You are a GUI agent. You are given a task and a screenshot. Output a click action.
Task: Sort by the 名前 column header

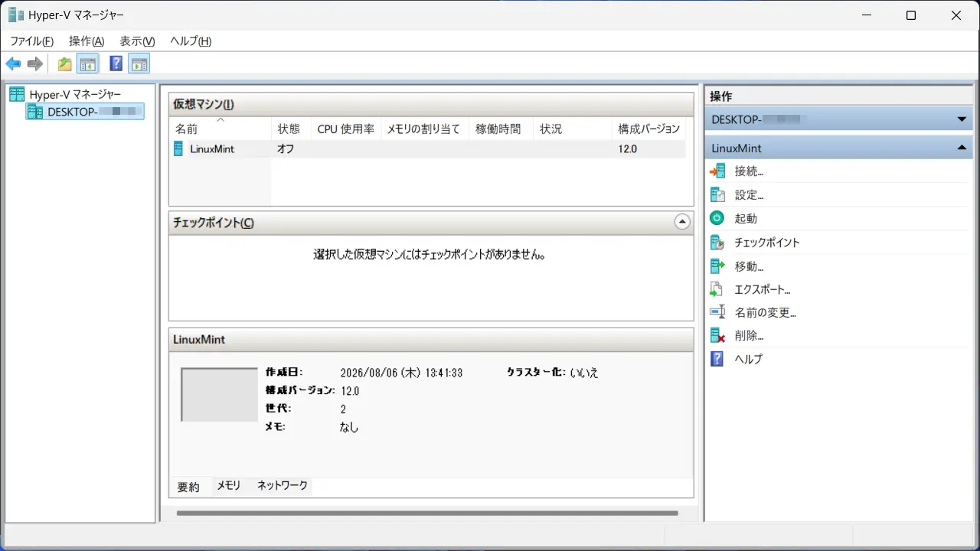tap(220, 129)
